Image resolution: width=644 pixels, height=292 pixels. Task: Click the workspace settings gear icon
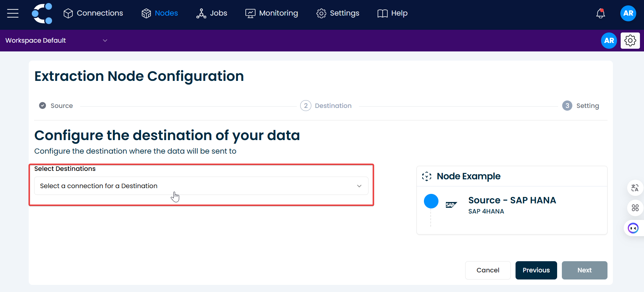pos(630,41)
